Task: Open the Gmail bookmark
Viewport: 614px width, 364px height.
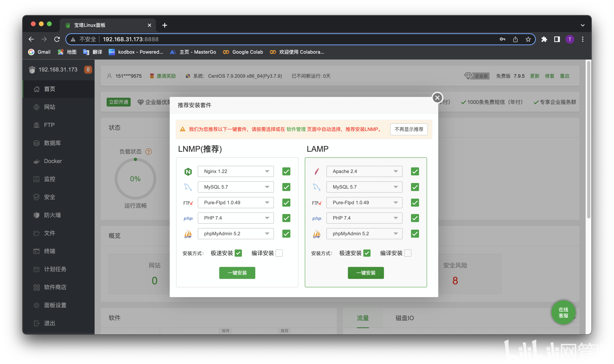Action: point(39,52)
